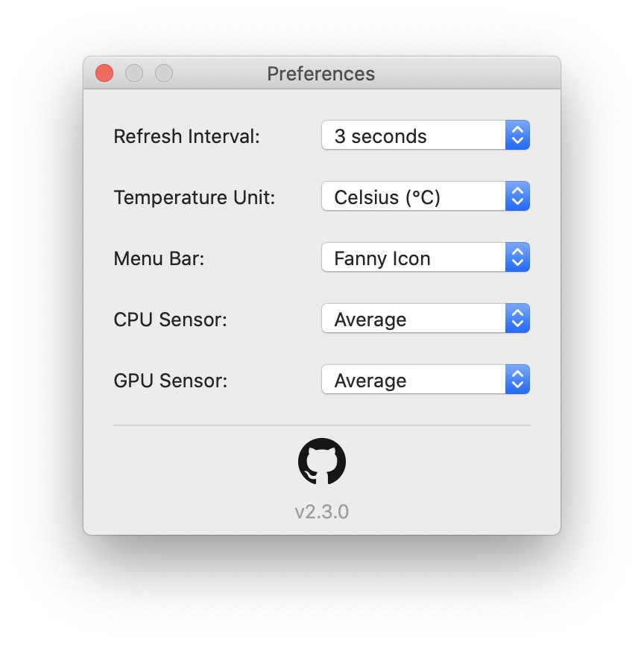Click the v2.3.0 version label
The width and height of the screenshot is (644, 645).
[322, 512]
